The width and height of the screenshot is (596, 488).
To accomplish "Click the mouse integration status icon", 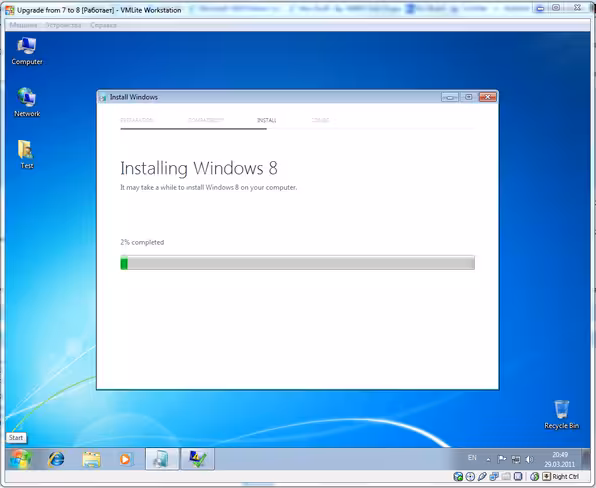I will (x=534, y=476).
